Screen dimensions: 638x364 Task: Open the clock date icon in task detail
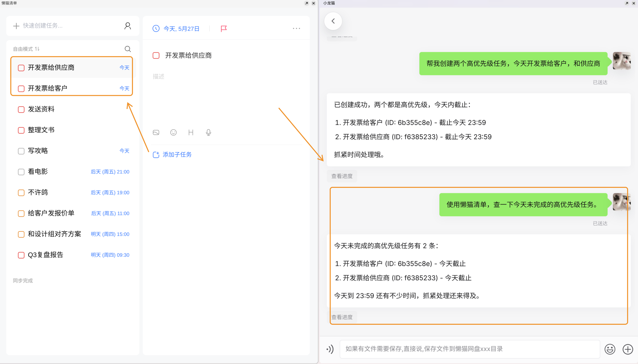[156, 29]
